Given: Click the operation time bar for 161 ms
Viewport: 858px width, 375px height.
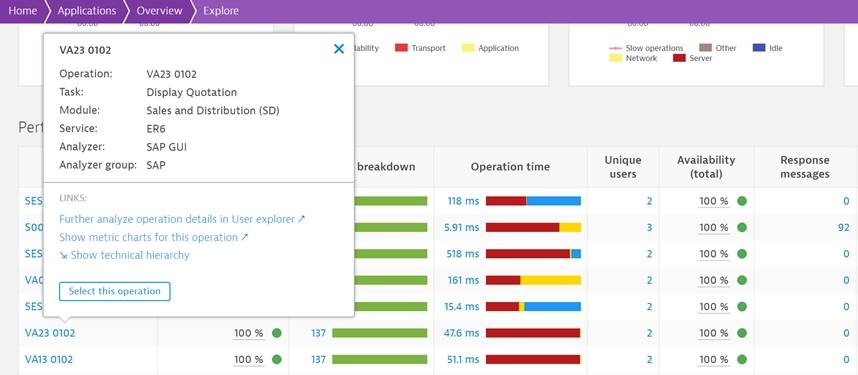Looking at the screenshot, I should pos(533,280).
